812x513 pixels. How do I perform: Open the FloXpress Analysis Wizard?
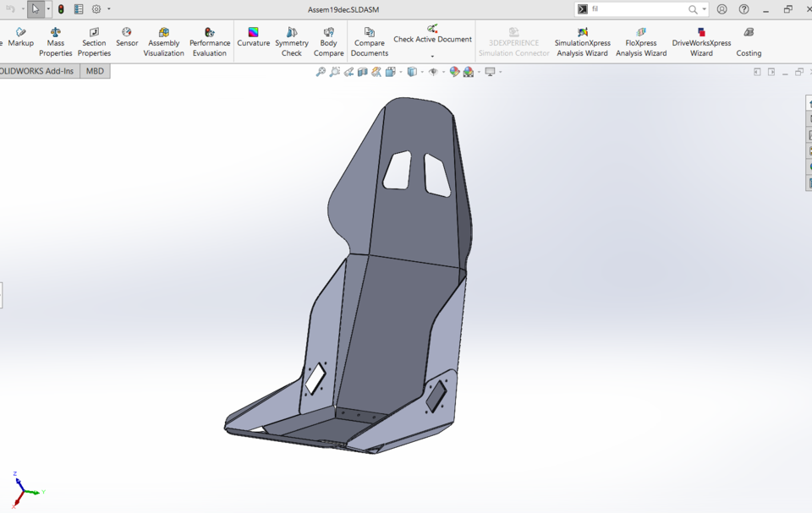tap(642, 41)
